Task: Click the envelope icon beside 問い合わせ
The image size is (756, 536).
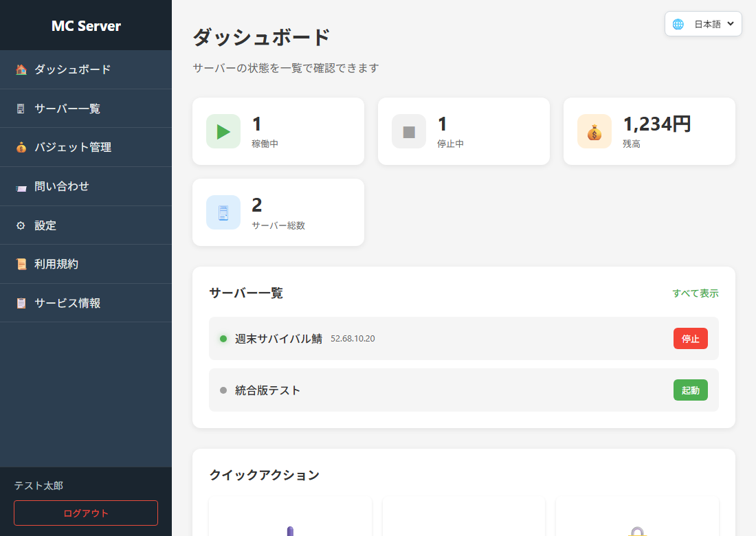Action: click(21, 188)
